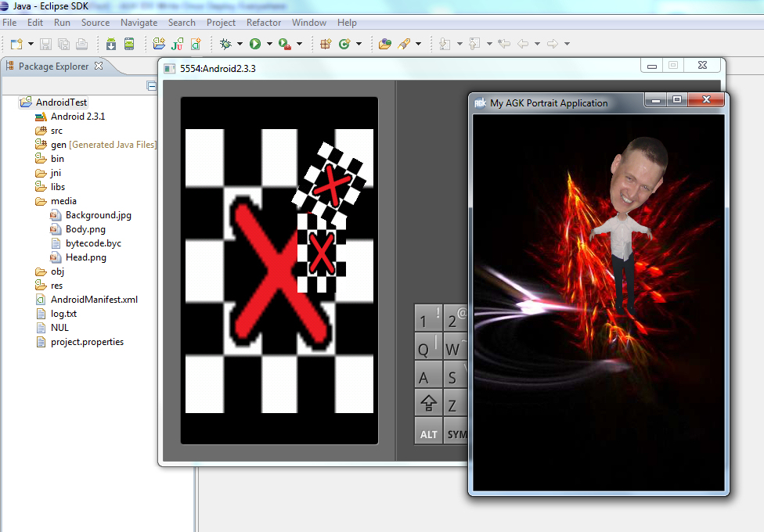This screenshot has width=764, height=532.
Task: Click the New Android Project wizard icon
Action: (159, 44)
